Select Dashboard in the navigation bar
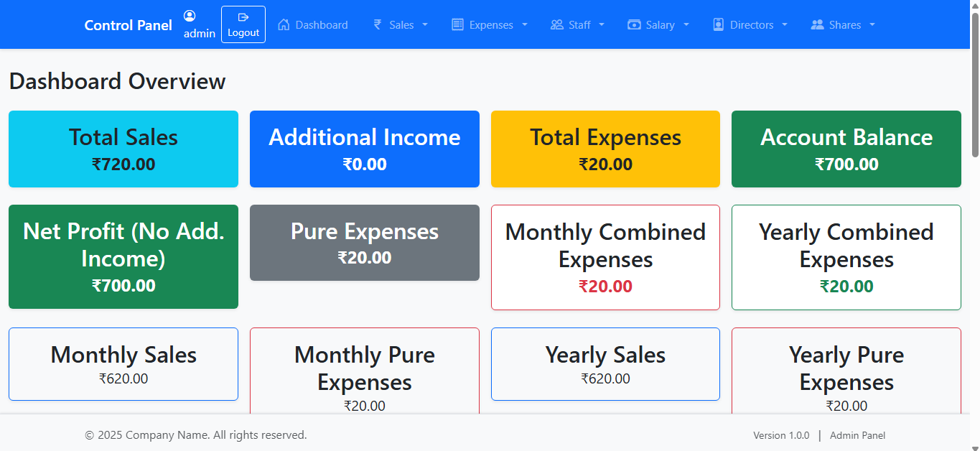Image resolution: width=980 pixels, height=451 pixels. (312, 24)
